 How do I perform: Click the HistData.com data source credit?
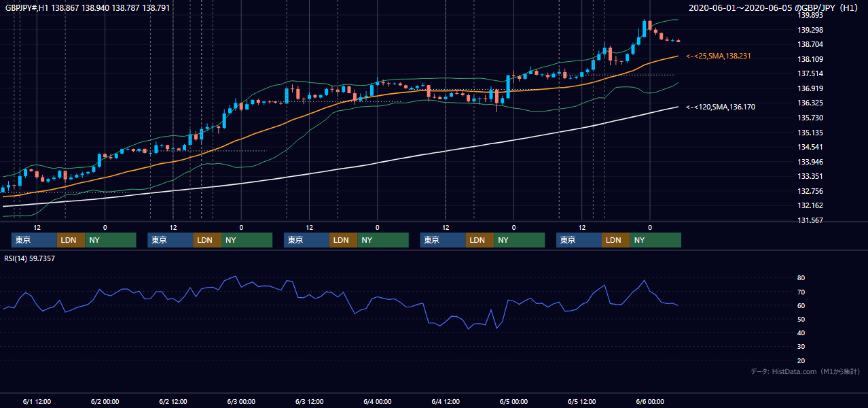coord(806,371)
